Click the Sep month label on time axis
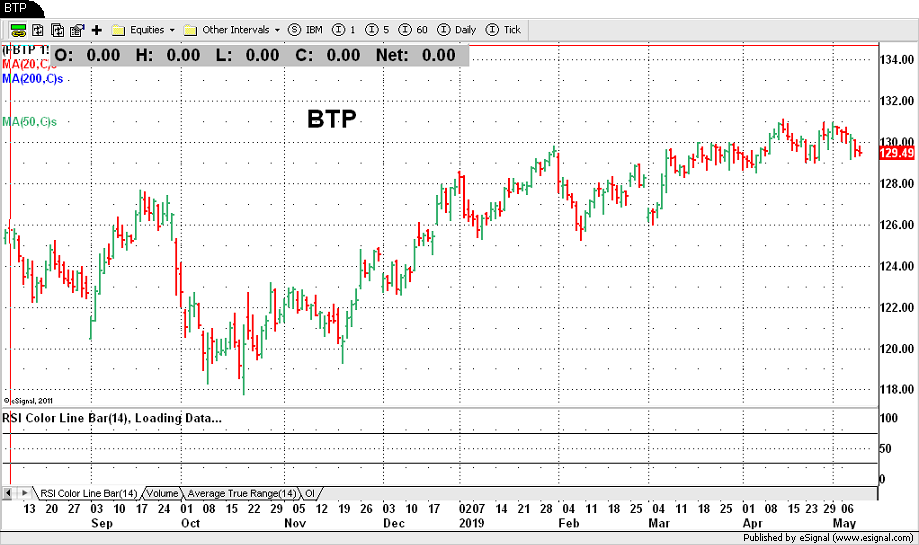 point(102,523)
